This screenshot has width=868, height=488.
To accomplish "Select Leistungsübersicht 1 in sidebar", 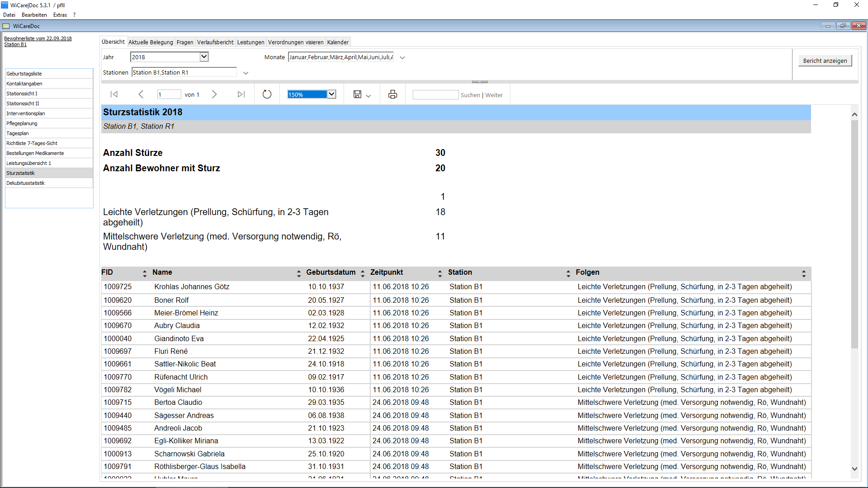I will [x=49, y=163].
